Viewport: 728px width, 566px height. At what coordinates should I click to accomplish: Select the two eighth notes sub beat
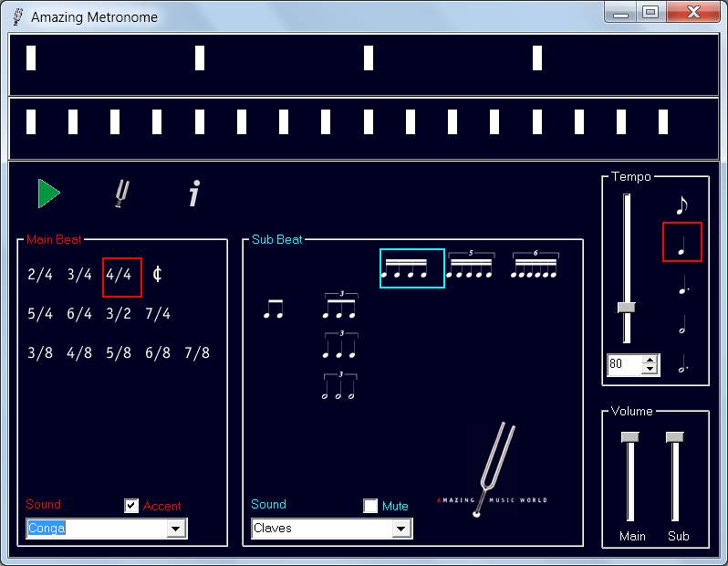273,309
